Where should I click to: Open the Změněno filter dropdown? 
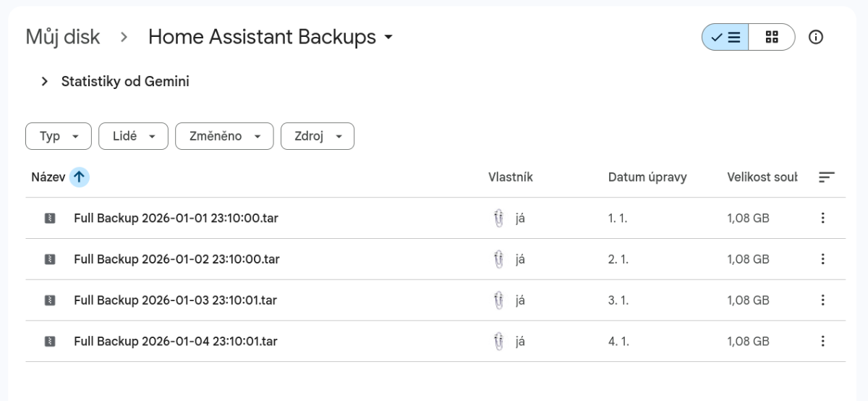click(x=224, y=136)
